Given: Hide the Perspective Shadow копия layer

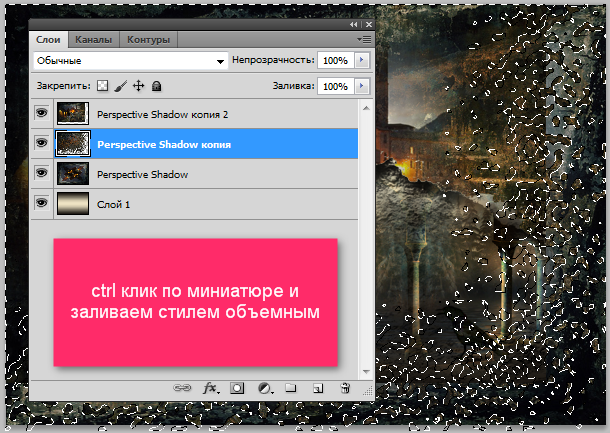Looking at the screenshot, I should (x=42, y=143).
